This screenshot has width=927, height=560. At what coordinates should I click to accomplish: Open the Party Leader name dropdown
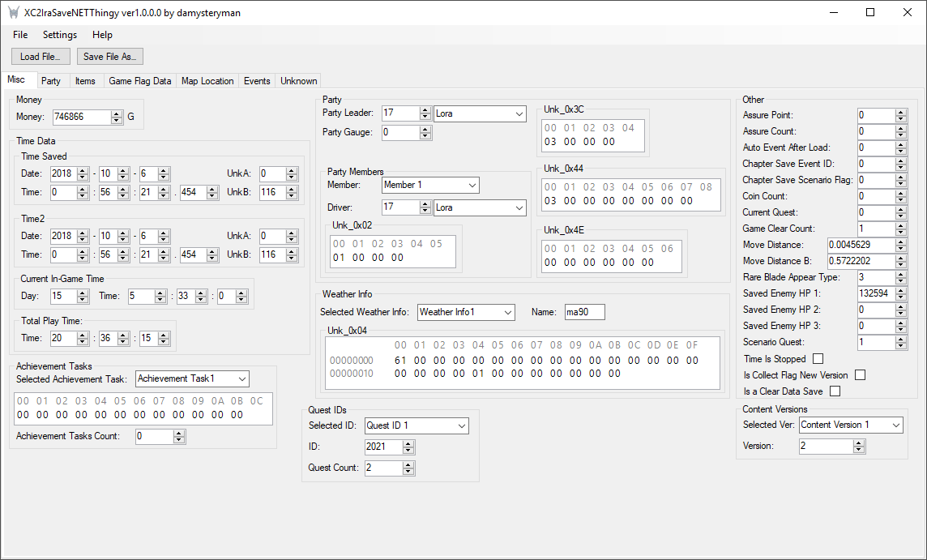click(519, 113)
